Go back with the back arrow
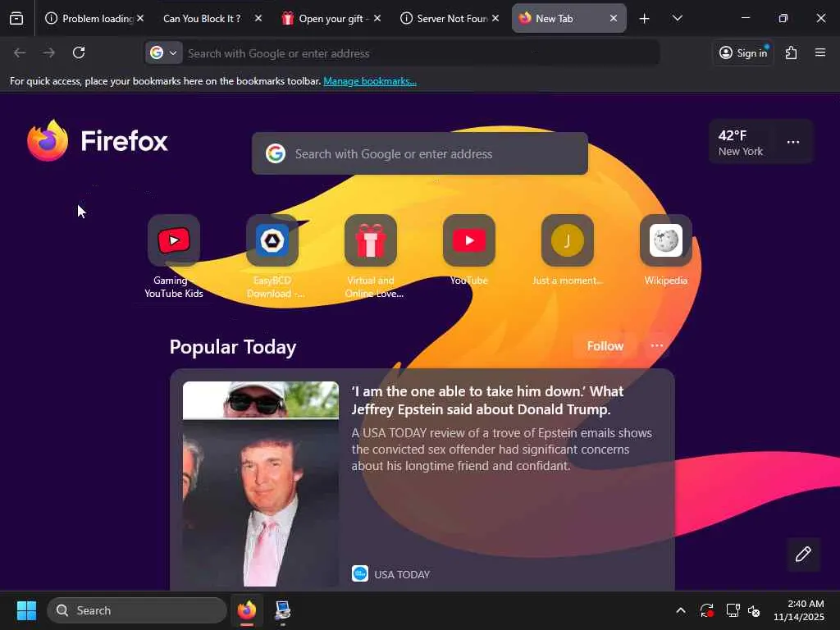This screenshot has width=840, height=630. coord(20,52)
